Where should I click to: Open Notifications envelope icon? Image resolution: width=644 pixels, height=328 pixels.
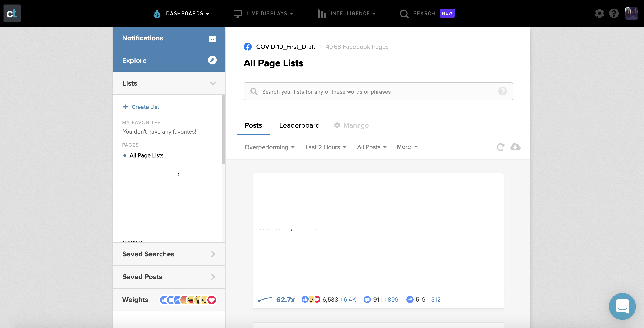212,39
